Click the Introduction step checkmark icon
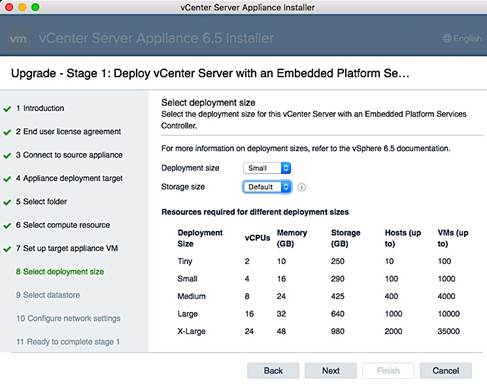This screenshot has height=384, width=487. [x=7, y=109]
